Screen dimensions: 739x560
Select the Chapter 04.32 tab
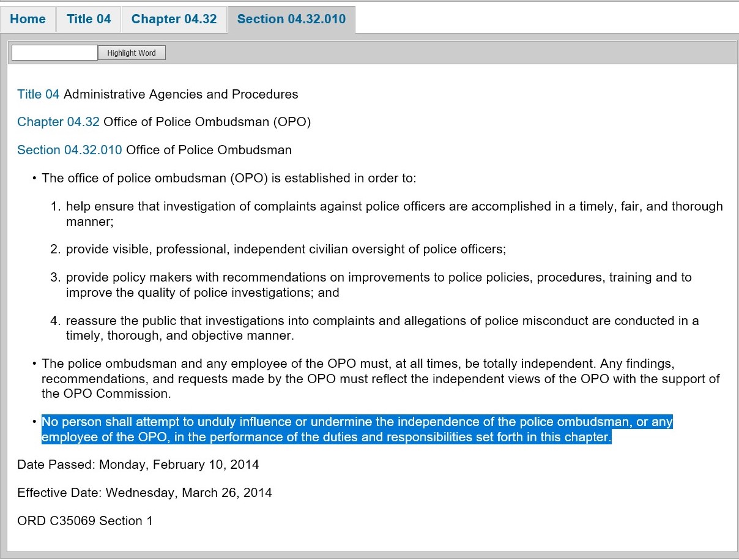tap(174, 19)
